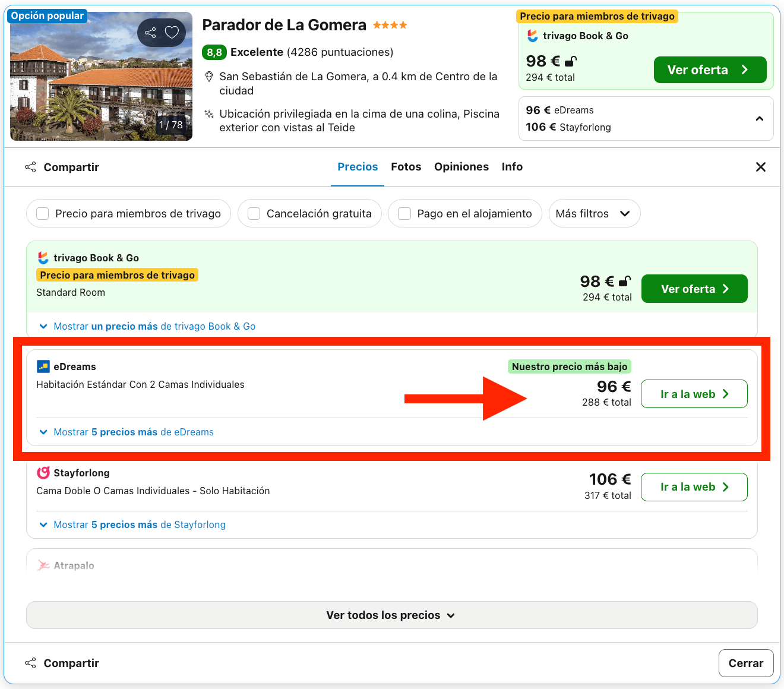Screen dimensions: 784x689
Task: Click the share icon beside the tabs
Action: point(30,167)
